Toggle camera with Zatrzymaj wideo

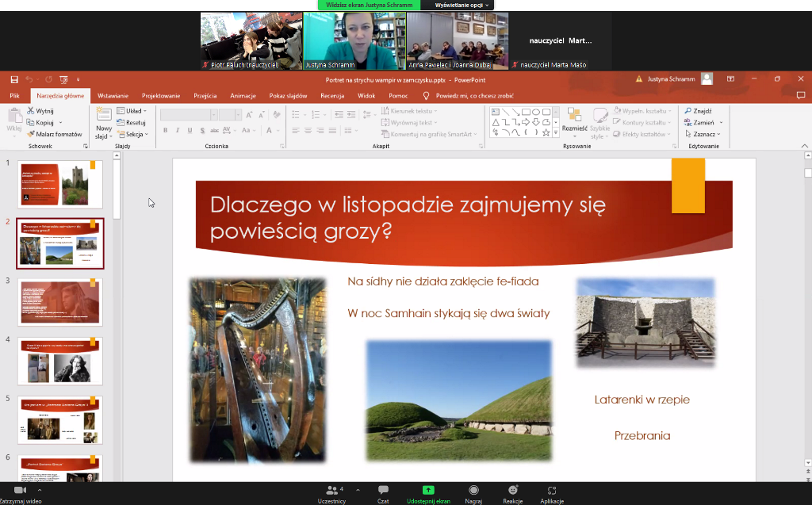tap(20, 491)
